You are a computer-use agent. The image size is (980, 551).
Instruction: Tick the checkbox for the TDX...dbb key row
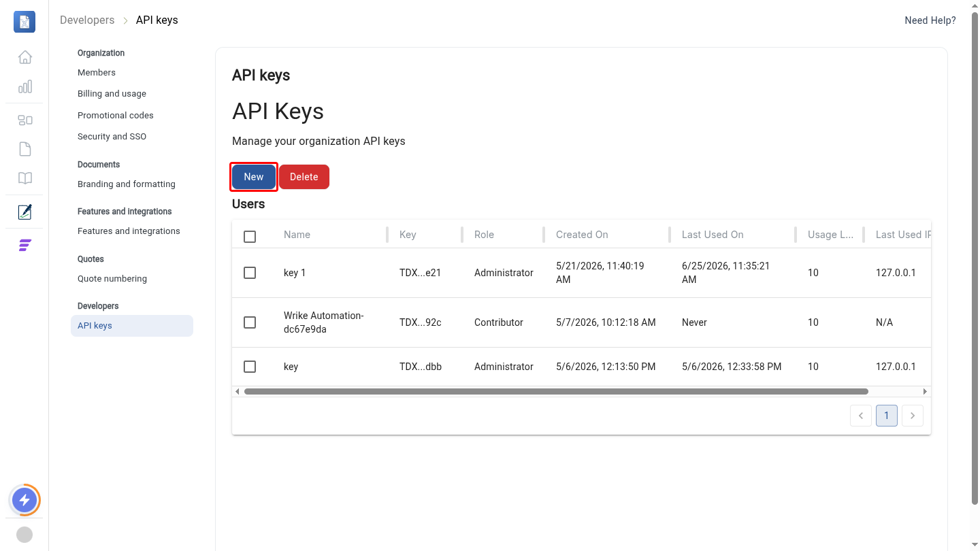250,367
